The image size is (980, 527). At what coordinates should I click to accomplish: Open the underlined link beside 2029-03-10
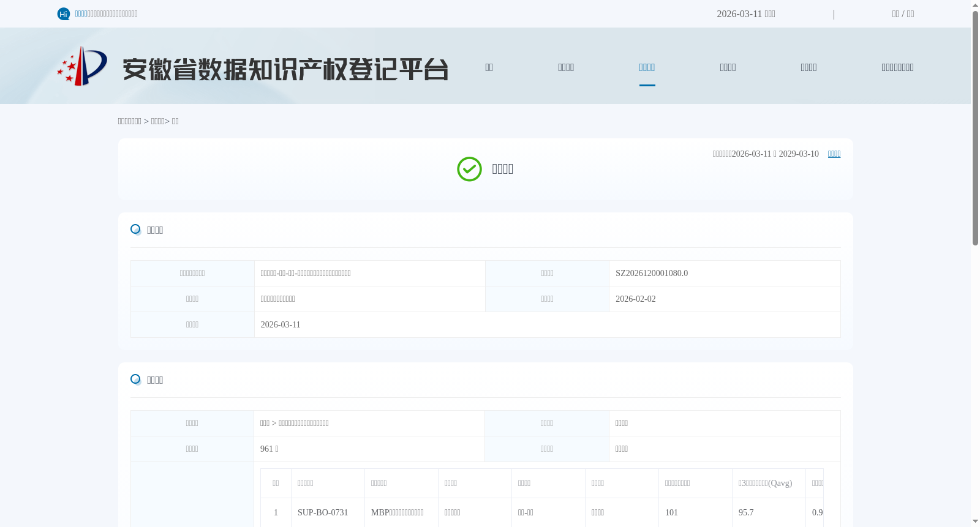coord(834,154)
